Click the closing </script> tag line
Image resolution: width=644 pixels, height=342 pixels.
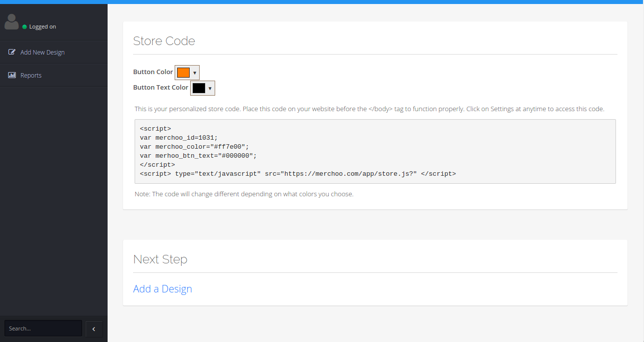(x=158, y=165)
